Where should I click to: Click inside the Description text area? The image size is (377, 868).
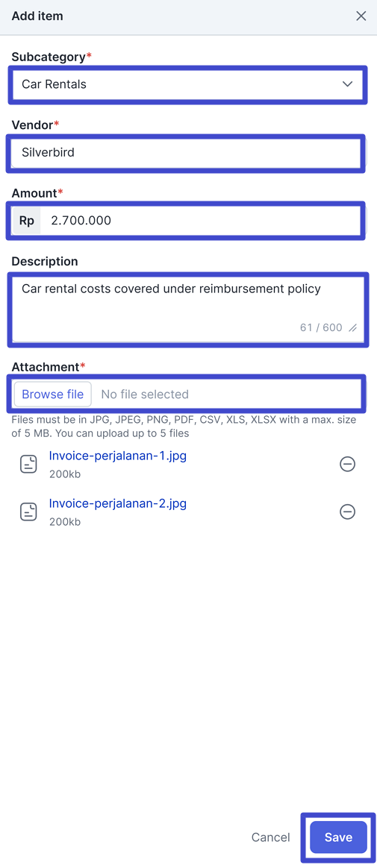pos(187,309)
